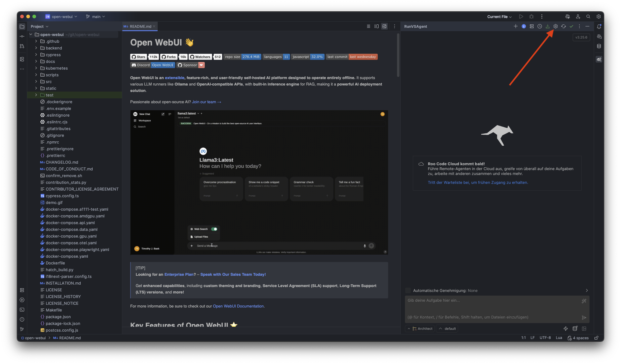Viewport: 621px width, 364px height.
Task: Click the codebase indexing database icon
Action: 575,329
